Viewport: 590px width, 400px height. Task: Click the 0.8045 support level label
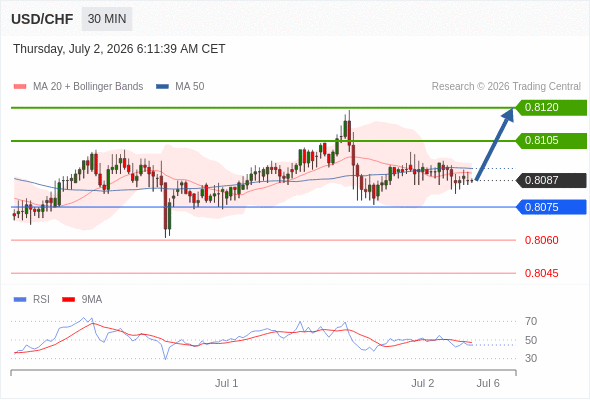[x=541, y=273]
